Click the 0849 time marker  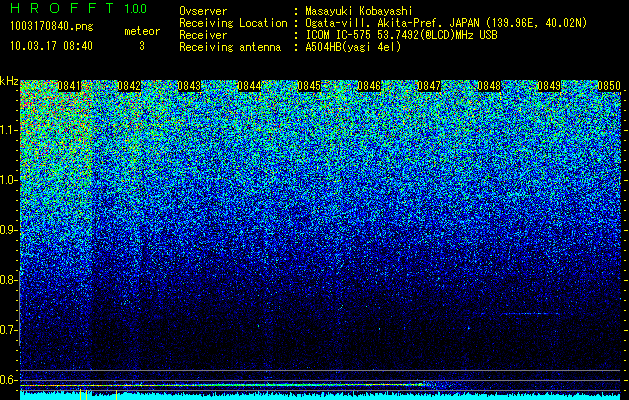click(549, 86)
